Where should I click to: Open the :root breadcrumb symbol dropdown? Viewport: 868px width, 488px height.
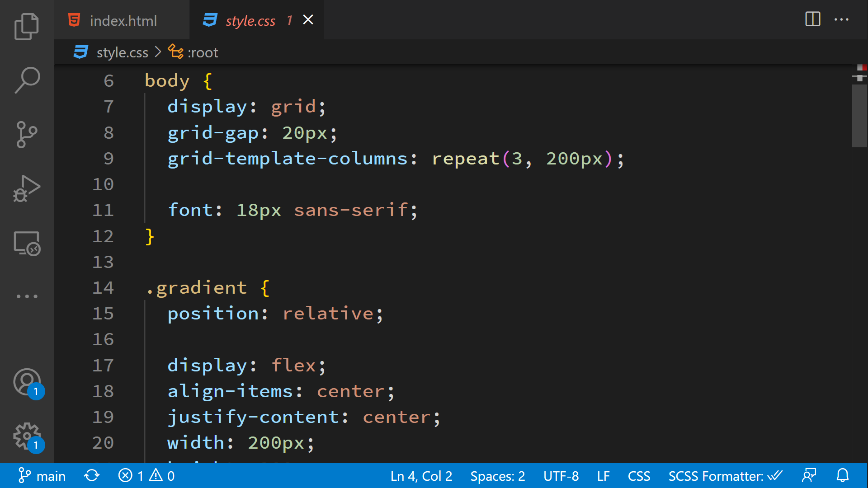click(x=203, y=52)
